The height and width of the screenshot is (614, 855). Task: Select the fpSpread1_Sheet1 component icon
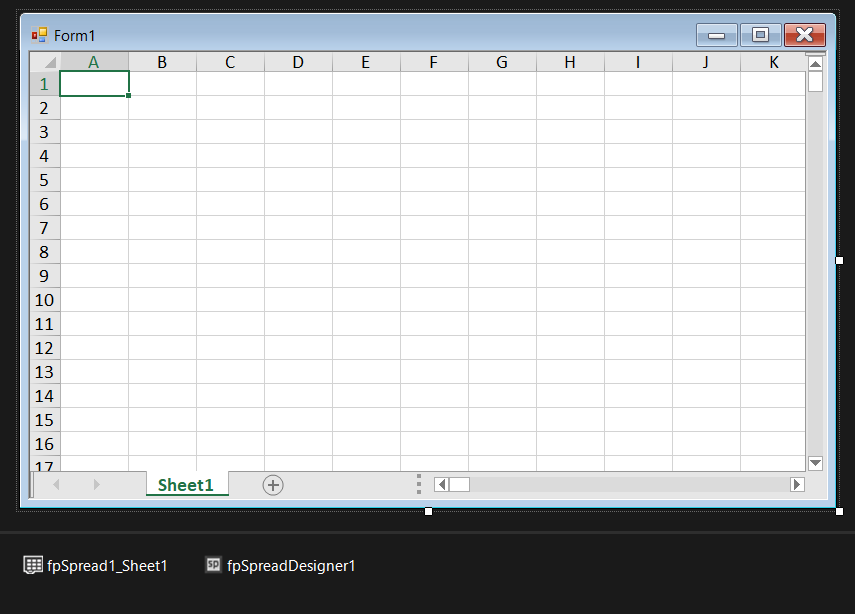[33, 565]
